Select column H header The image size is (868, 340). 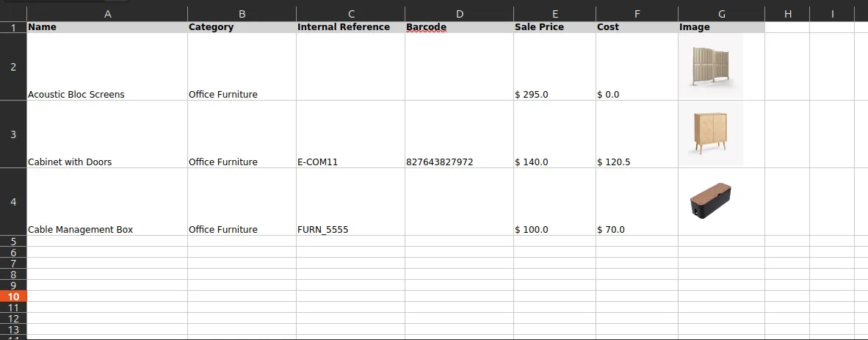pyautogui.click(x=787, y=15)
